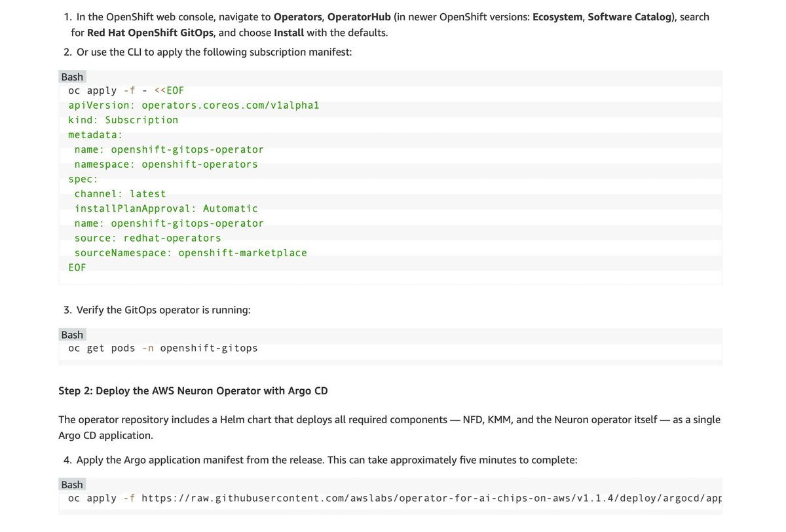
Task: Click 'installPlanApproval: Automatic' line
Action: point(166,208)
